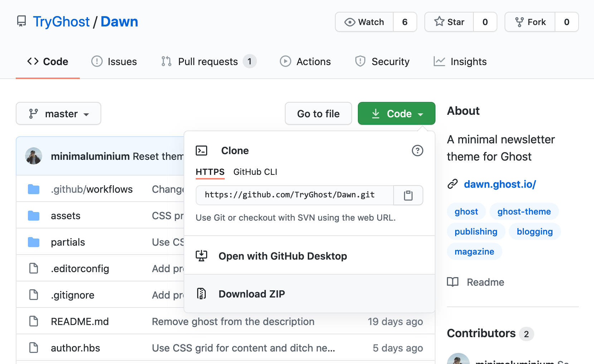Click the help question mark icon in Clone panel

click(417, 151)
